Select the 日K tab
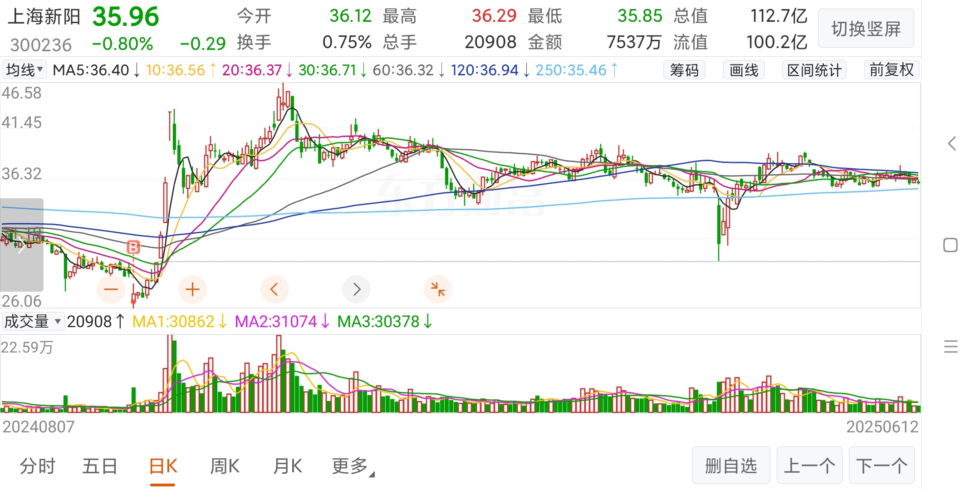Viewport: 980px width, 490px height. (x=163, y=466)
